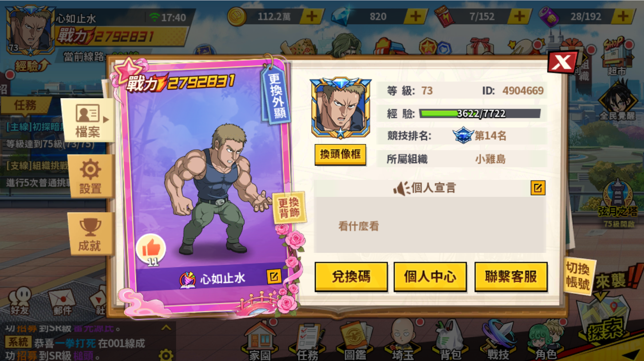Add gold coins with plus button
Screen dimensions: 644x361
(311, 16)
